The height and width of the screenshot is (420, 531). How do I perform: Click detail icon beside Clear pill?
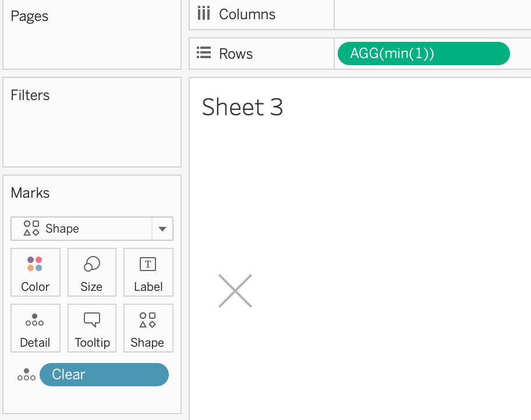[26, 375]
